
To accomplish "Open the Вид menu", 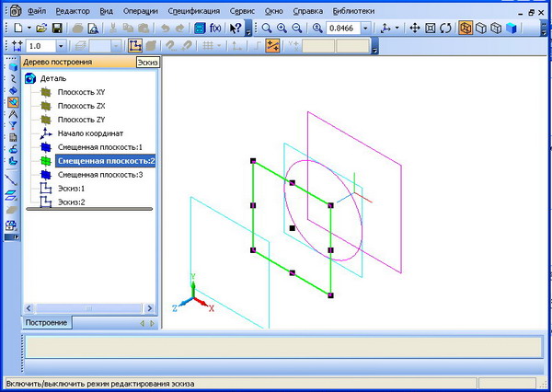I will (106, 11).
